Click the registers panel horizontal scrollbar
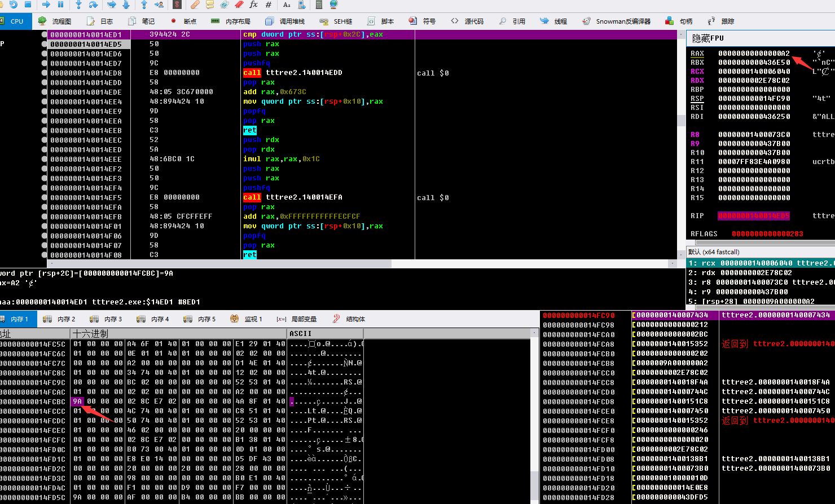835x504 pixels. pos(764,243)
